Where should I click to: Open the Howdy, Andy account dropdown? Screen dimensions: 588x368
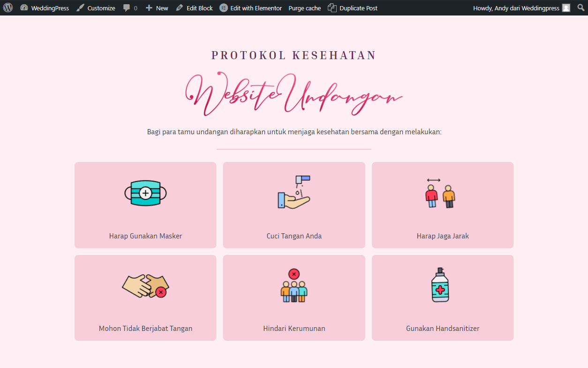pos(516,8)
